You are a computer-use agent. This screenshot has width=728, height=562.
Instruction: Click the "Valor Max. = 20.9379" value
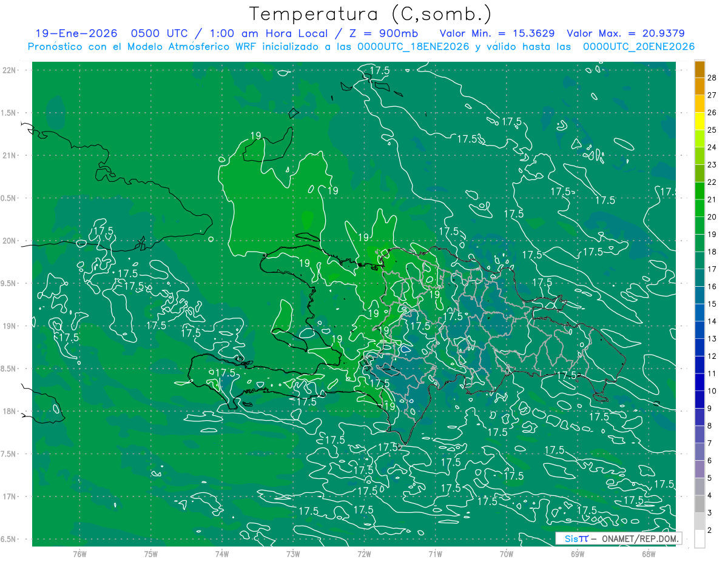pyautogui.click(x=626, y=34)
